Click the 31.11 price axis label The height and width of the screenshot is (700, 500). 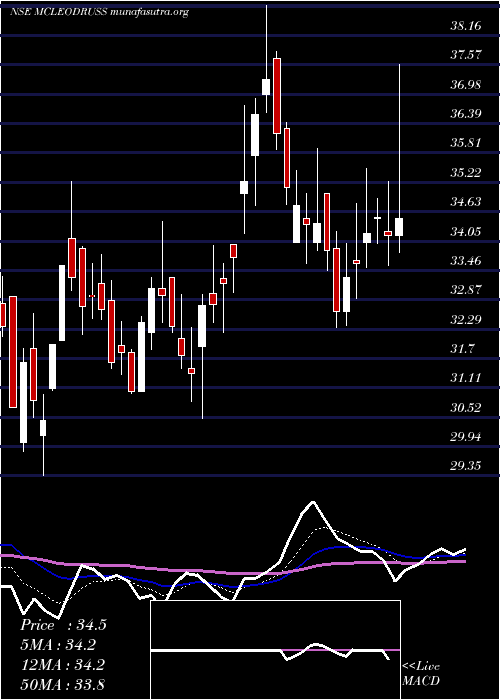click(466, 378)
